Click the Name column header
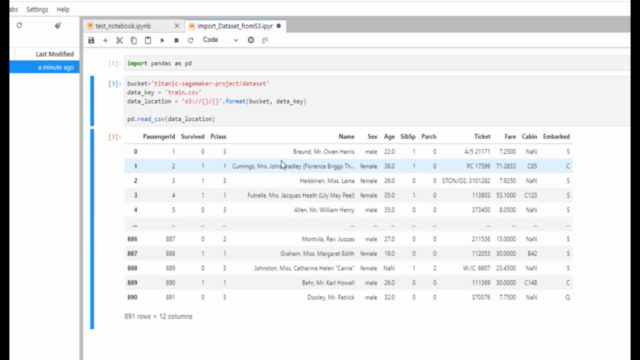 [347, 137]
